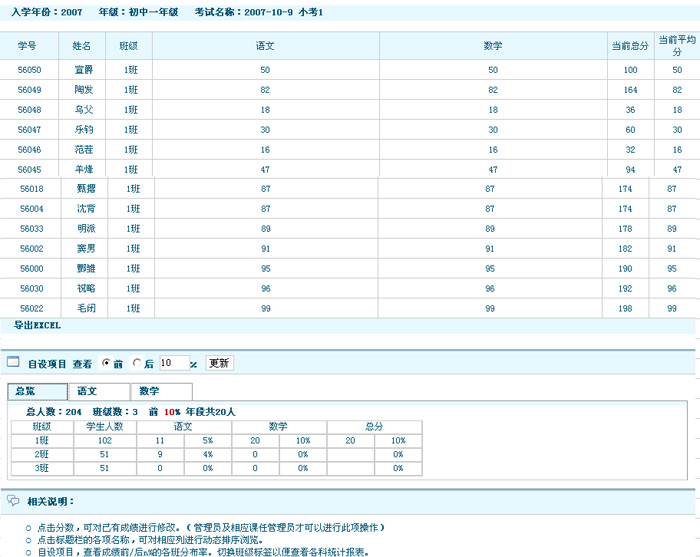This screenshot has width=700, height=557.
Task: Sort by 语文 column header in score table
Action: pyautogui.click(x=265, y=46)
